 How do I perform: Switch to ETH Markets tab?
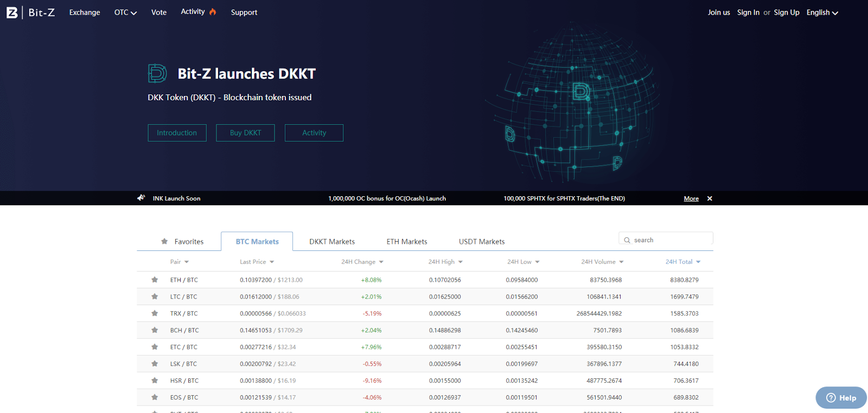407,241
